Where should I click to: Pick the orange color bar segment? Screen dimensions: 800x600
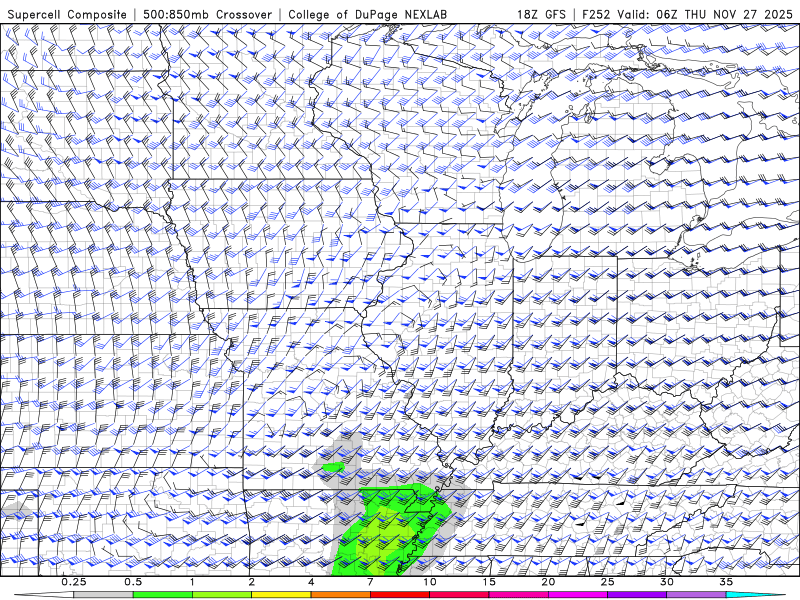(341, 595)
